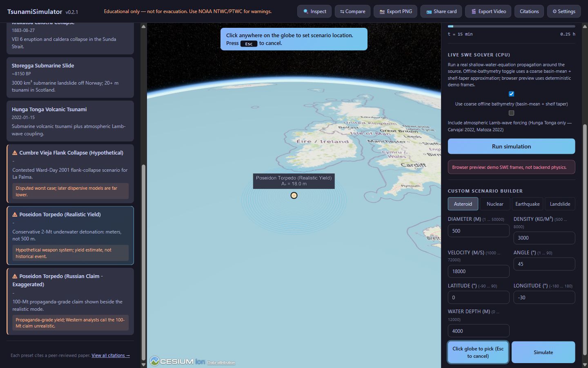The image size is (588, 368).
Task: Click the left panel scrollbar down arrow
Action: point(143,364)
